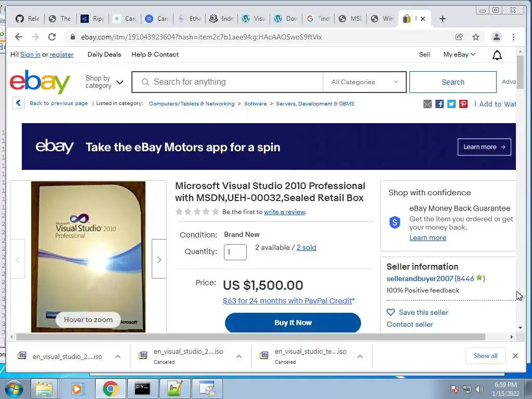
Task: Expand the My eBay menu
Action: pos(459,54)
